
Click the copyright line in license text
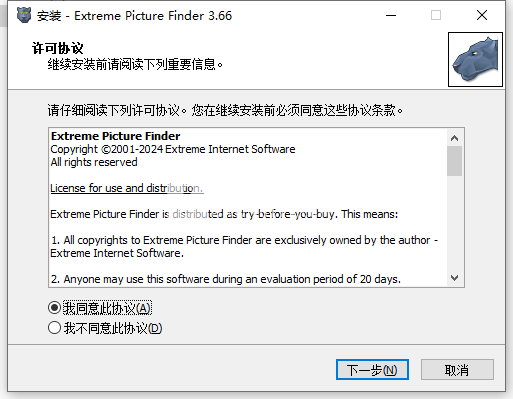click(x=173, y=149)
